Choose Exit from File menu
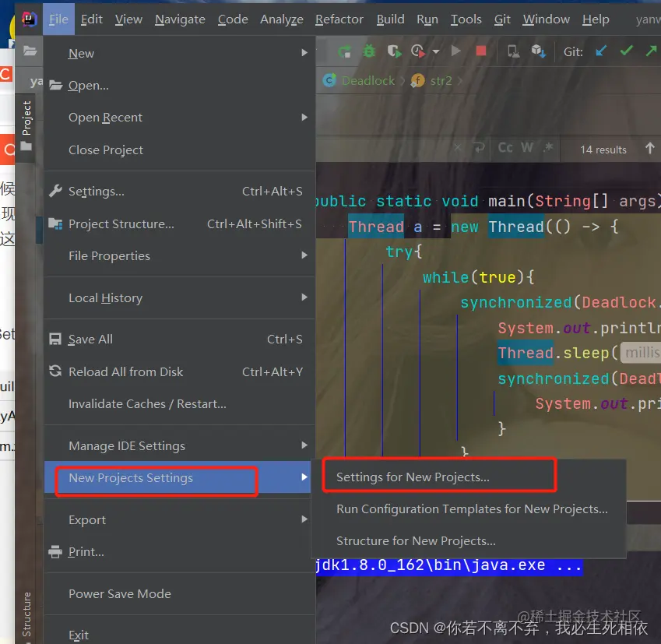 180,635
